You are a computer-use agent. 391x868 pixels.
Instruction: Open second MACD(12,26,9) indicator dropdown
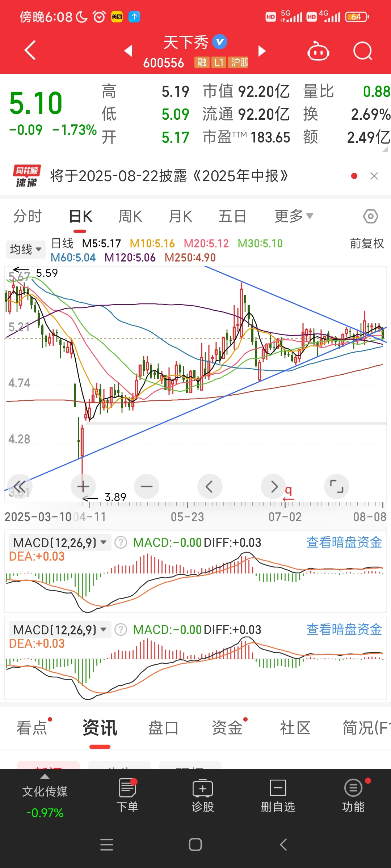[x=60, y=630]
